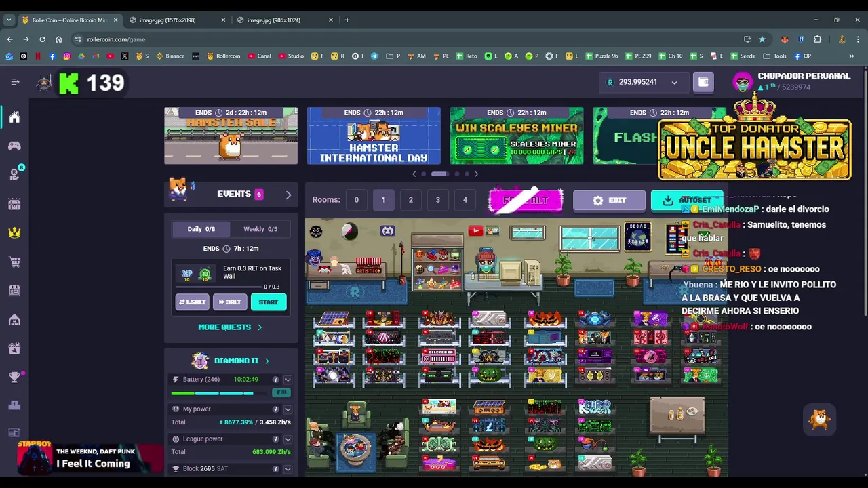Open the trophy icon in left sidebar

click(x=14, y=378)
